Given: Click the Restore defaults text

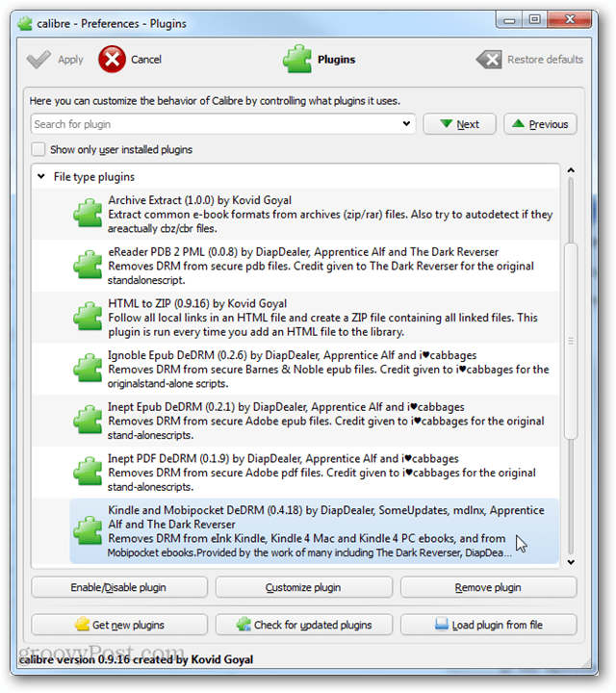Looking at the screenshot, I should (545, 60).
